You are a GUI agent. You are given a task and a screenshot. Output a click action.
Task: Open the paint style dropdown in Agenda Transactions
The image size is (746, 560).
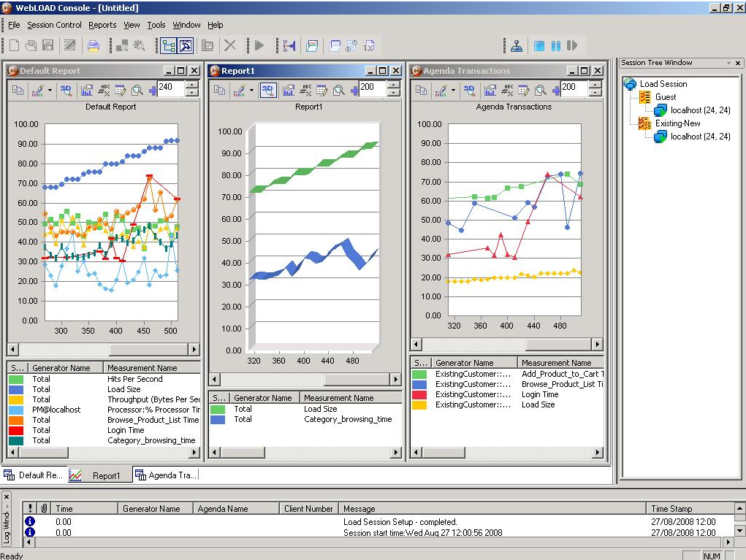click(x=454, y=90)
